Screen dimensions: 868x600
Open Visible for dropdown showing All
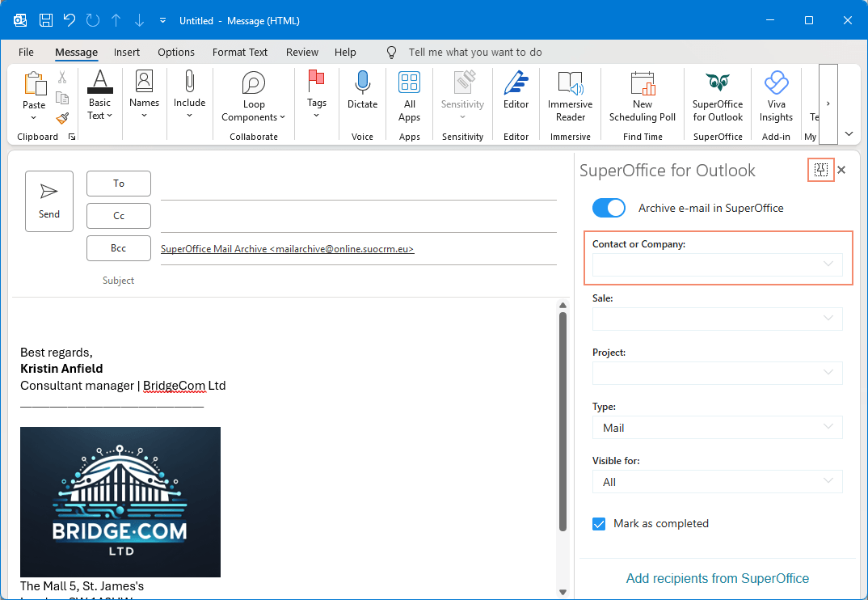[x=718, y=481]
